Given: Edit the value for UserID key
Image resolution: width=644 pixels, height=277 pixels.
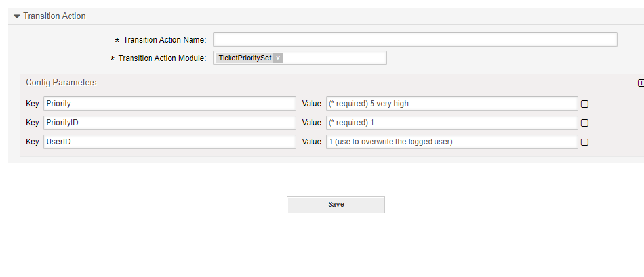Looking at the screenshot, I should pyautogui.click(x=451, y=142).
